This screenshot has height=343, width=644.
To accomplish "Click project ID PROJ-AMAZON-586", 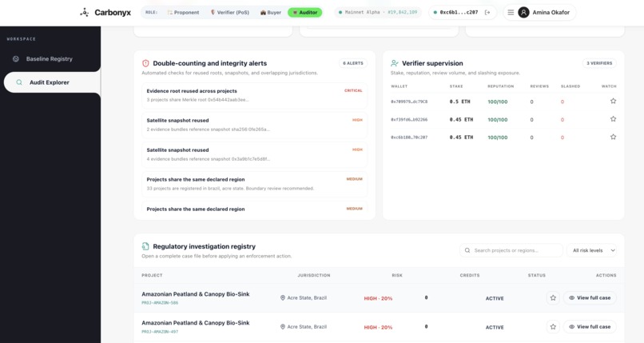I will point(160,303).
